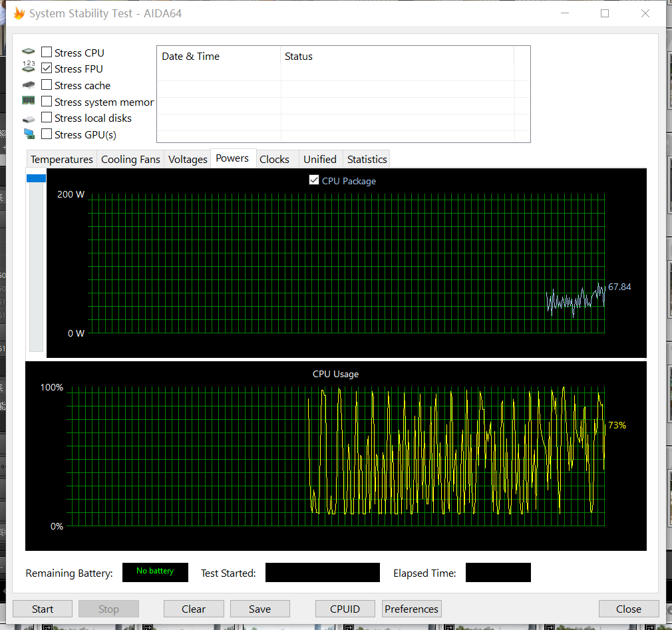Enable the Stress CPU checkbox
The height and width of the screenshot is (630, 672).
coord(47,52)
